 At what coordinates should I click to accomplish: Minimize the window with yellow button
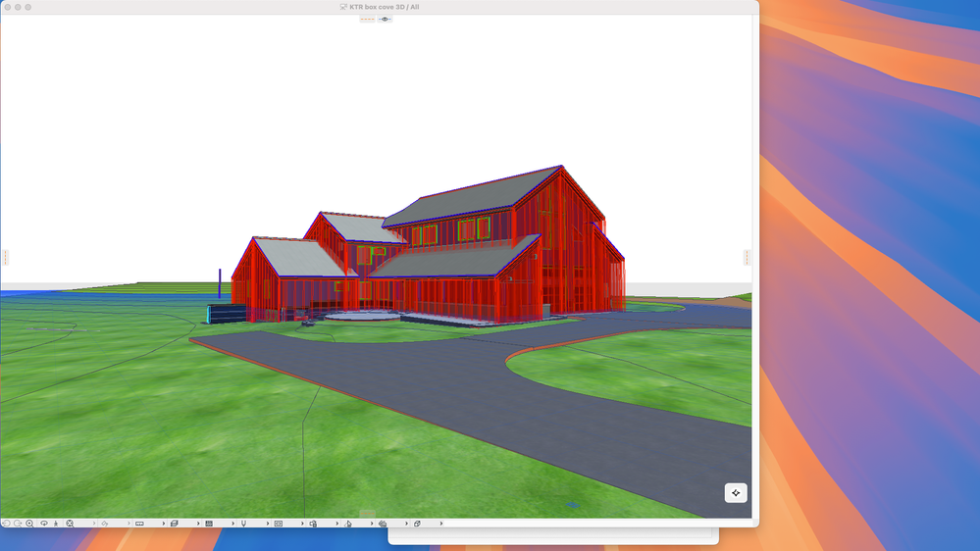point(18,7)
